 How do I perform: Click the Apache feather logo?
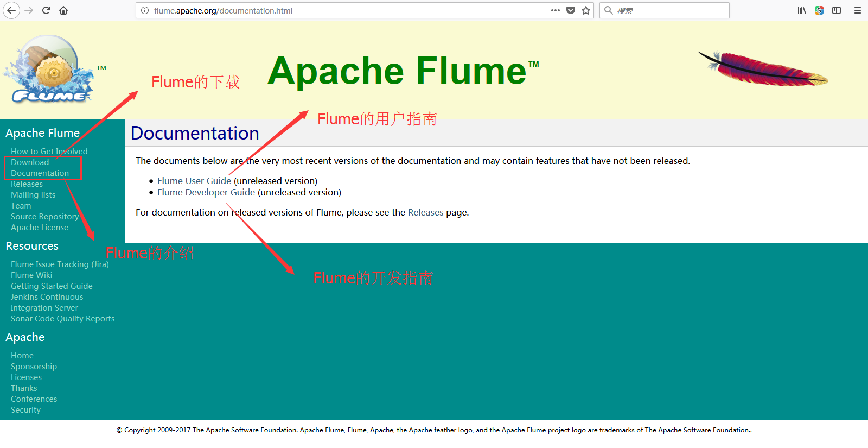[x=763, y=68]
